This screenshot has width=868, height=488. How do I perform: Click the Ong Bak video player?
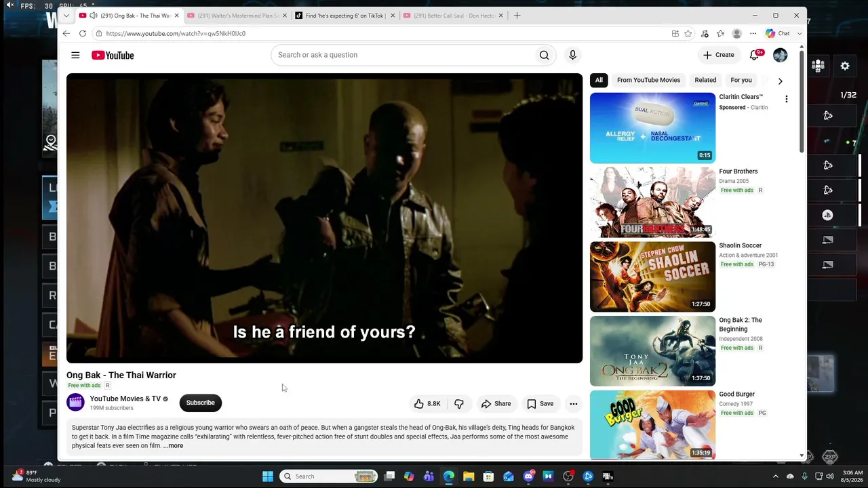[x=324, y=218]
